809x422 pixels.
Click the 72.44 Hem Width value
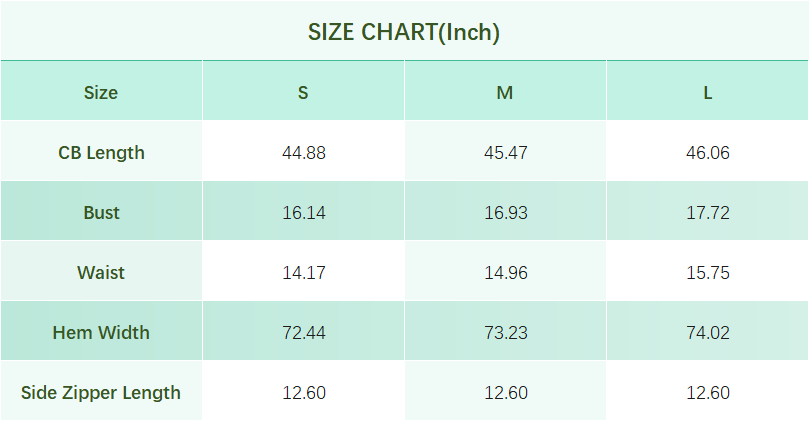click(304, 332)
